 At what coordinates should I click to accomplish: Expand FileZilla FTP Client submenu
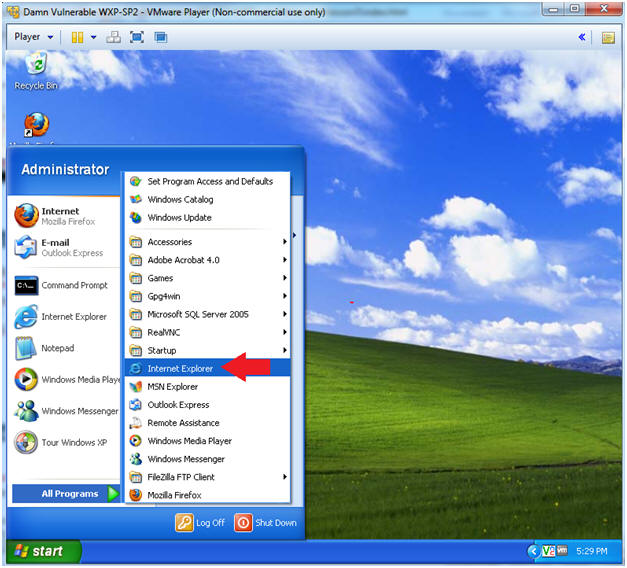[x=208, y=477]
